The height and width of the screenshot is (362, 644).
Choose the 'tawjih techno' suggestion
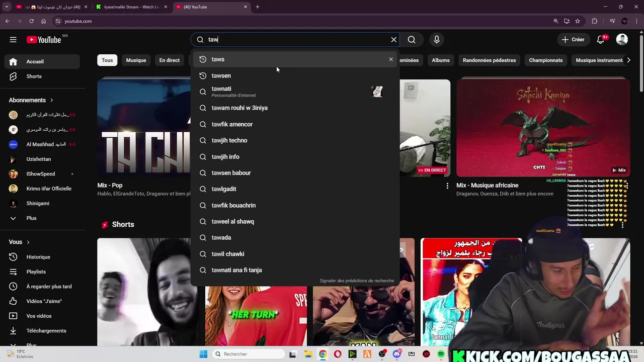pos(295,140)
